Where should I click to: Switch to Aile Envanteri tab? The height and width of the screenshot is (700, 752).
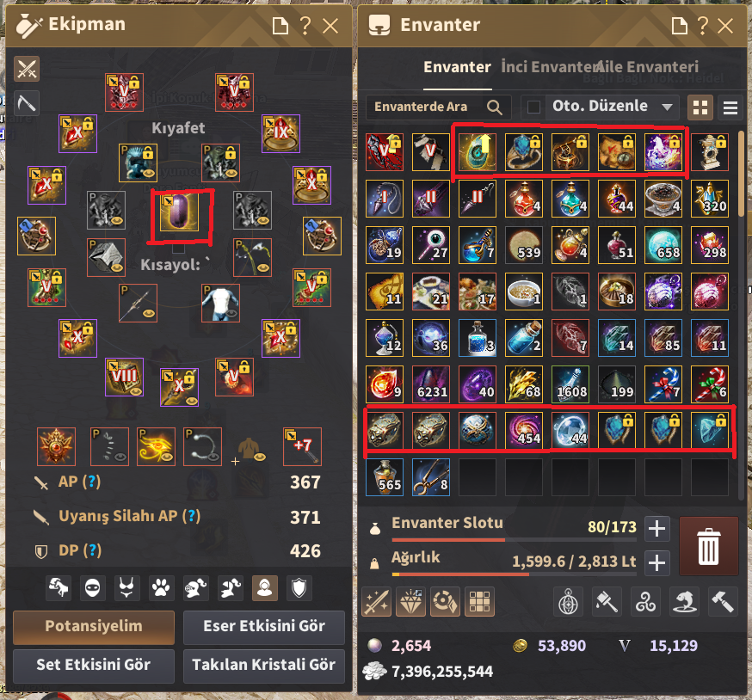pyautogui.click(x=647, y=67)
